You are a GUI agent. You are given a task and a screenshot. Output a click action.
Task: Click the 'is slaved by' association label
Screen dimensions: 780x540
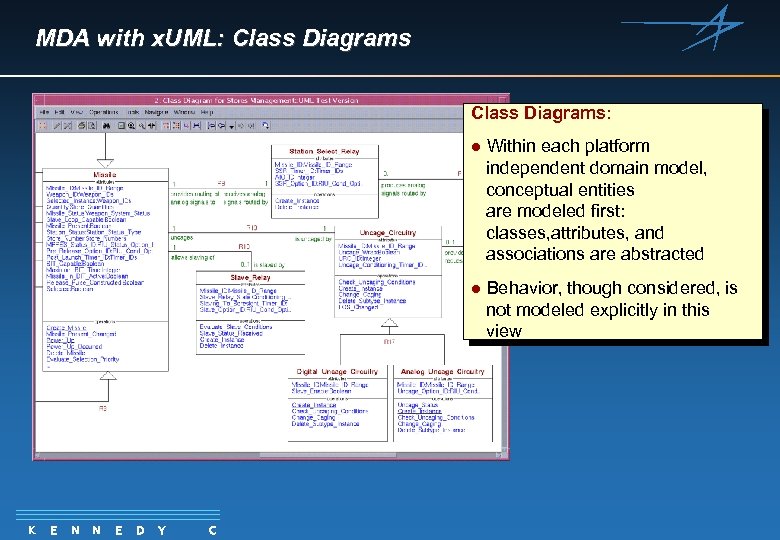269,265
